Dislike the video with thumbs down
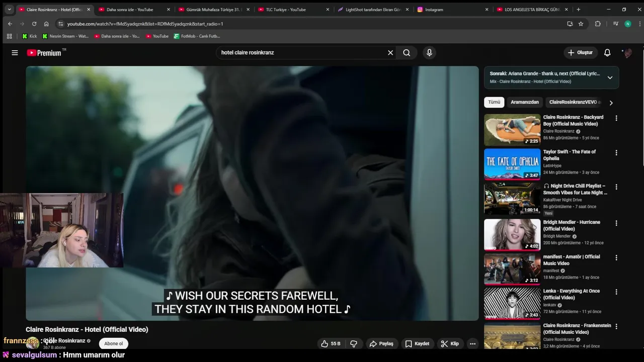The width and height of the screenshot is (644, 362). click(354, 343)
